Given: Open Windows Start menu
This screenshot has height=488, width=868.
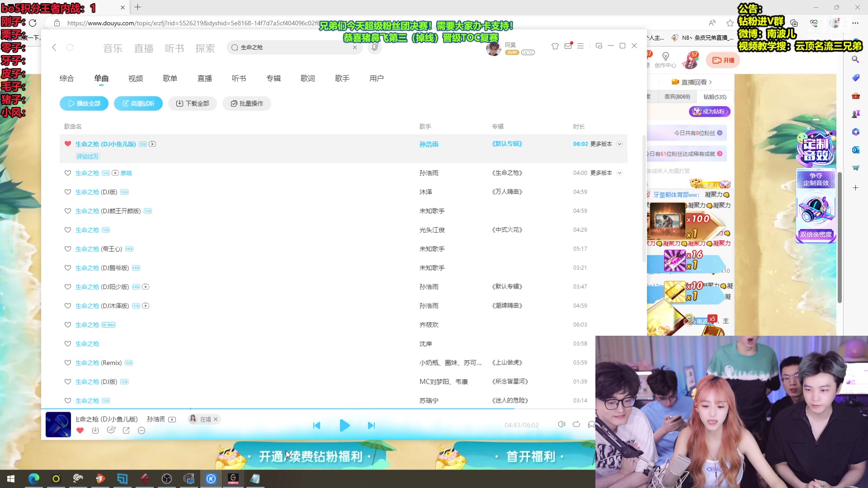Looking at the screenshot, I should click(x=11, y=479).
